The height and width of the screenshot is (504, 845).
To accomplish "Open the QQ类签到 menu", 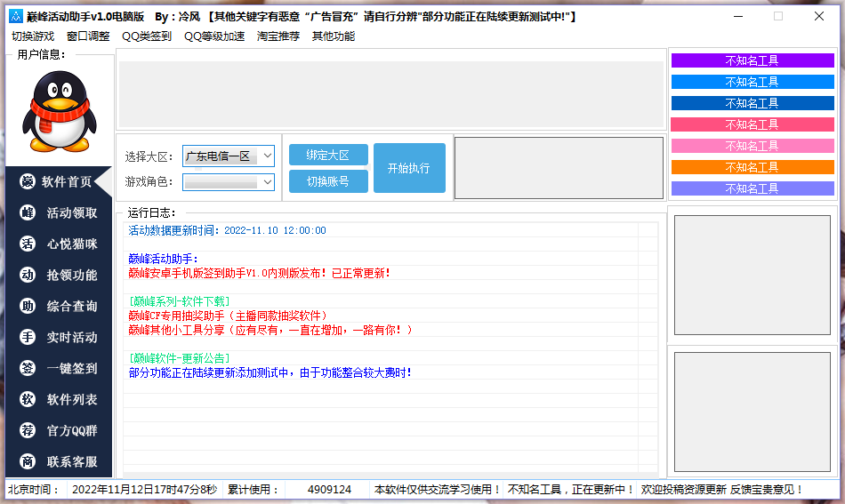I will click(147, 36).
